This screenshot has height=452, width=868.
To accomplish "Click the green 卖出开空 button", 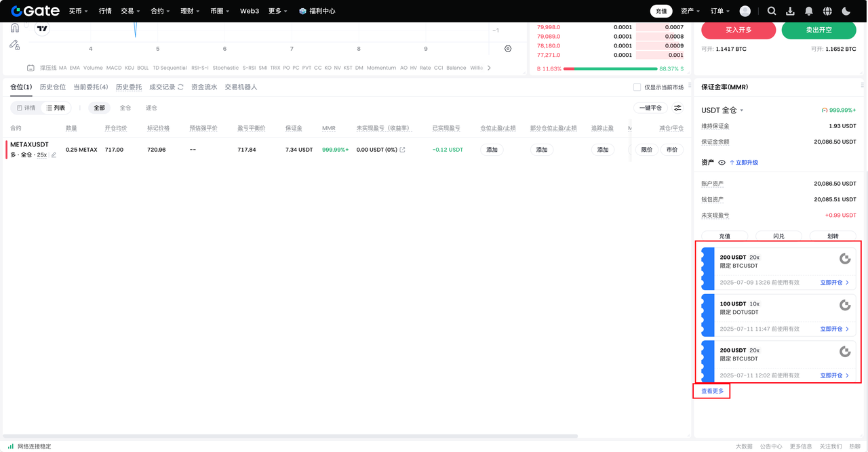I will pos(818,30).
